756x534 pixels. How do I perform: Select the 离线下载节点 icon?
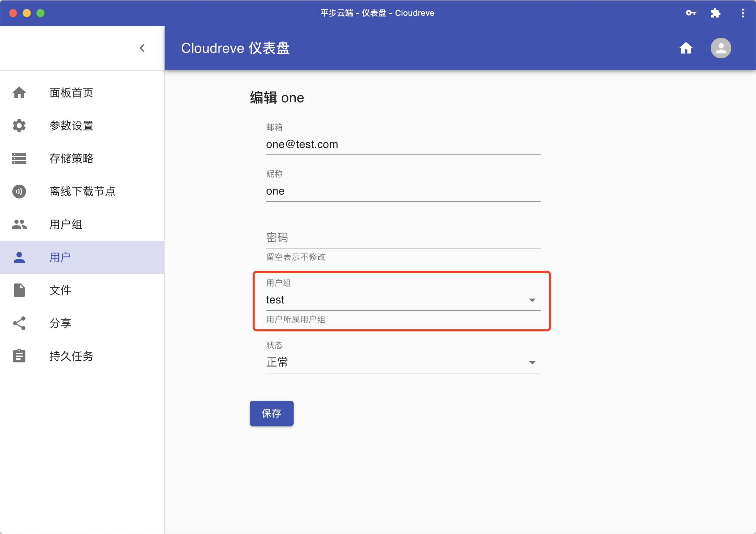point(19,191)
